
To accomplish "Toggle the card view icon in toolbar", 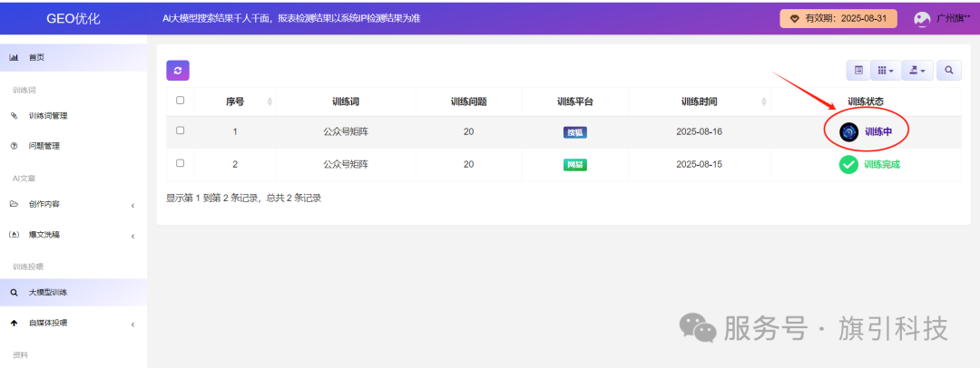I will (857, 70).
